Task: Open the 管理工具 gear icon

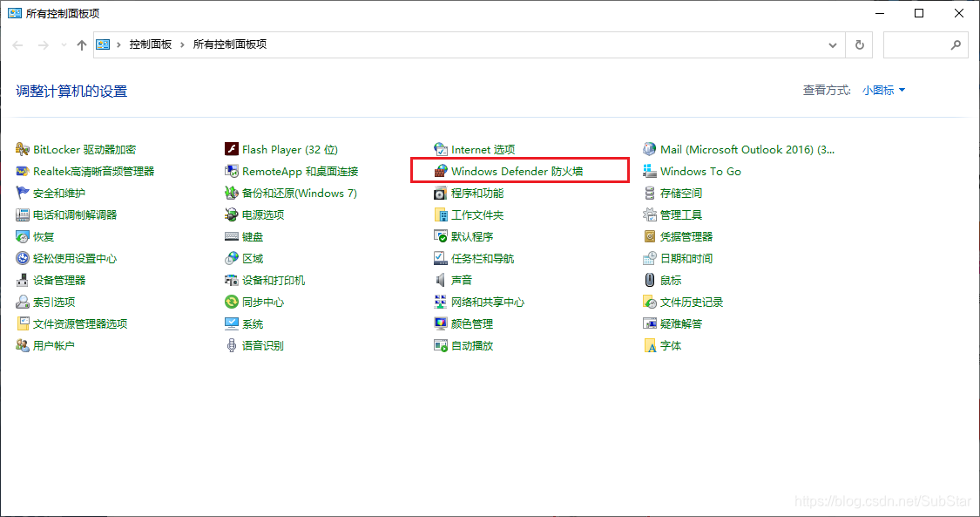Action: coord(650,215)
